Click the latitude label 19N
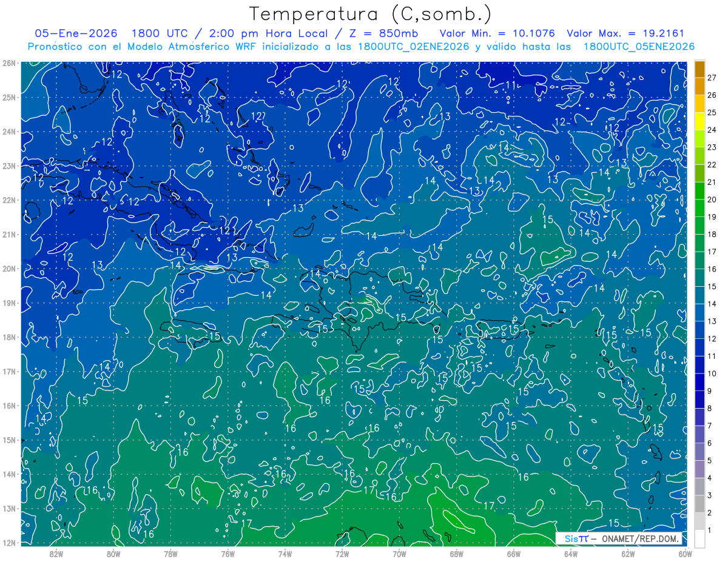Viewport: 728px width, 562px height. pos(8,303)
